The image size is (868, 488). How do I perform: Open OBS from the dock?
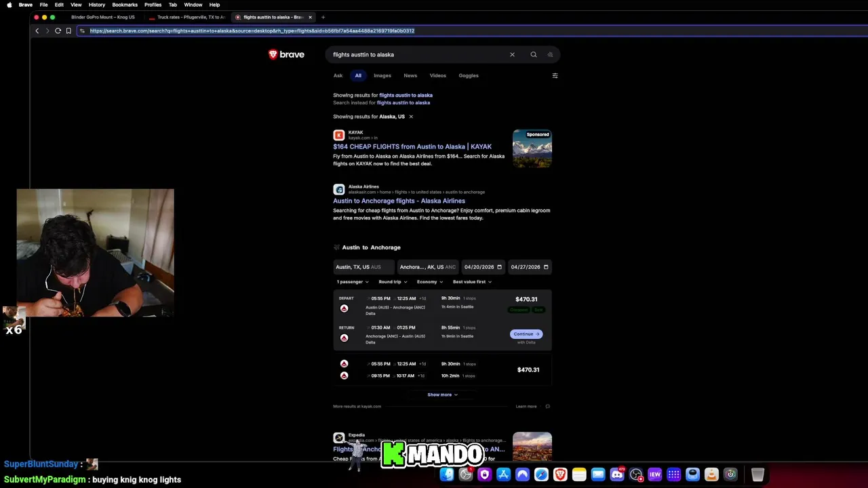tap(636, 474)
